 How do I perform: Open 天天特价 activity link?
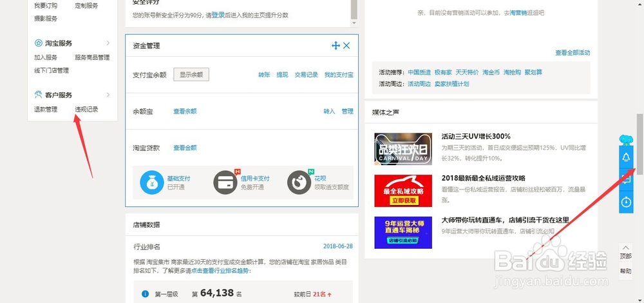(467, 72)
